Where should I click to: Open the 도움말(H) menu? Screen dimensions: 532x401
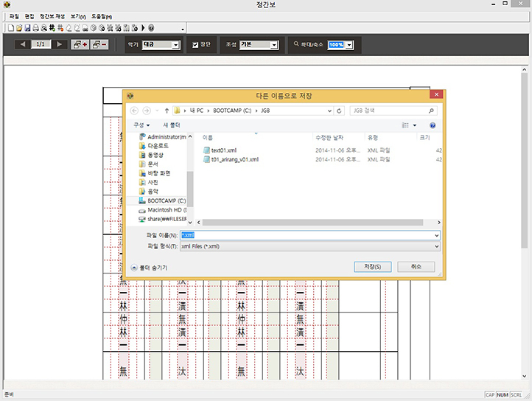point(102,16)
